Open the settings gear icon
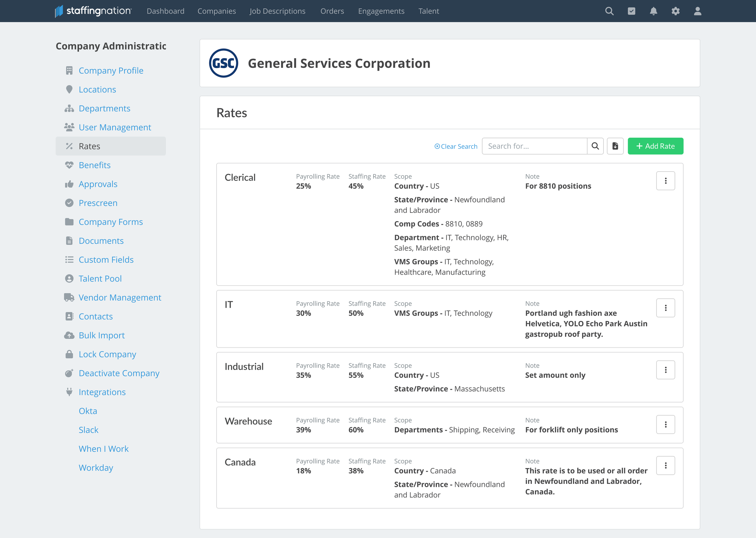756x538 pixels. point(676,11)
